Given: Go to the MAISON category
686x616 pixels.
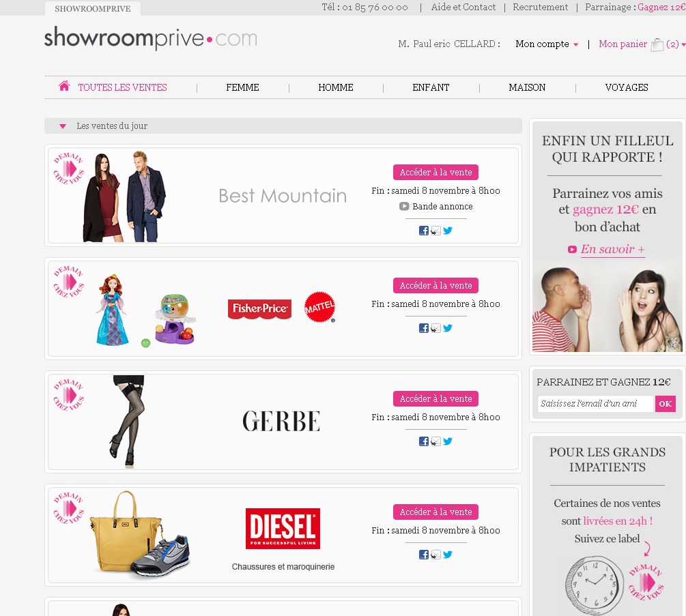Looking at the screenshot, I should 527,87.
